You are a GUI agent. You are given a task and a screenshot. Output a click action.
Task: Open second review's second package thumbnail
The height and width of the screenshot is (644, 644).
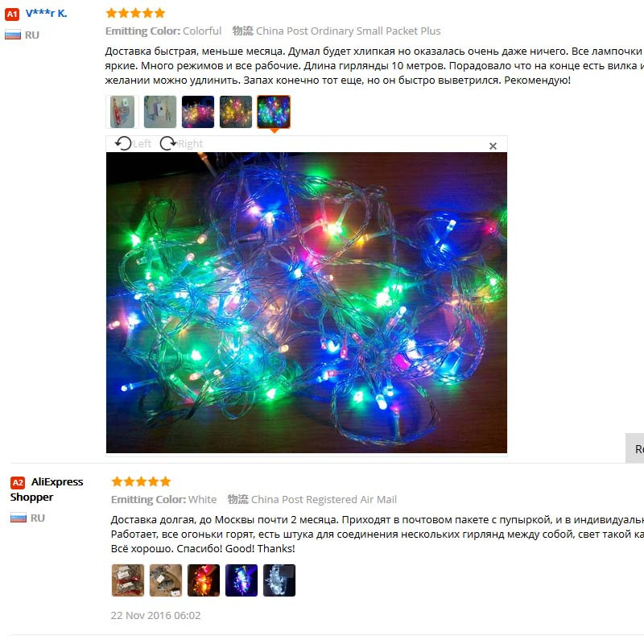pyautogui.click(x=166, y=580)
